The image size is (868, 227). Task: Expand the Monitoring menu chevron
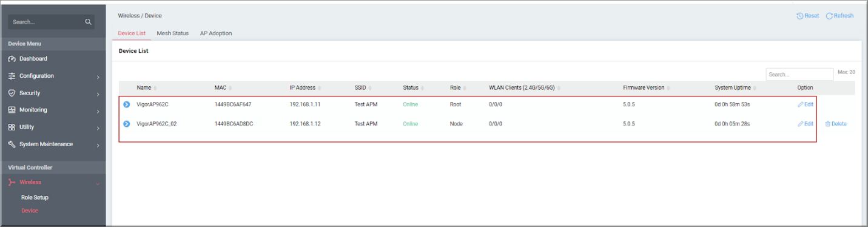98,110
